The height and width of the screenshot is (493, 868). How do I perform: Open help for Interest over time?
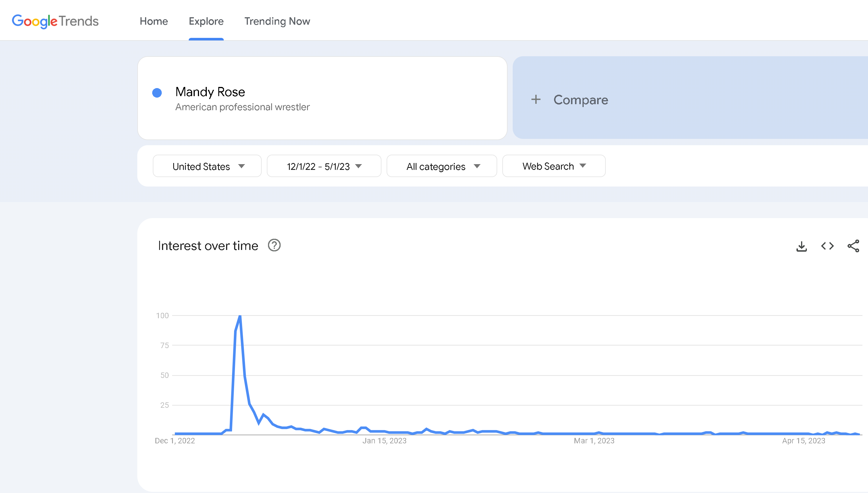(274, 245)
